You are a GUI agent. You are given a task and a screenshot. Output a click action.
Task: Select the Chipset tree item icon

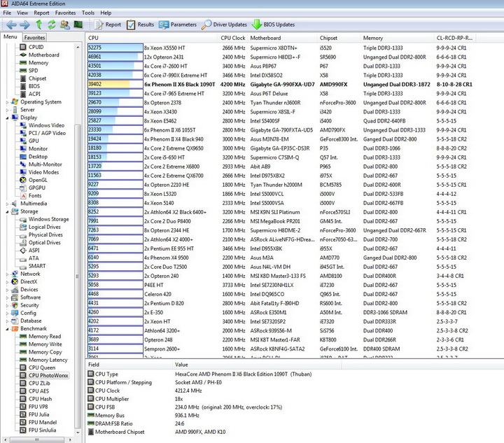tap(23, 78)
